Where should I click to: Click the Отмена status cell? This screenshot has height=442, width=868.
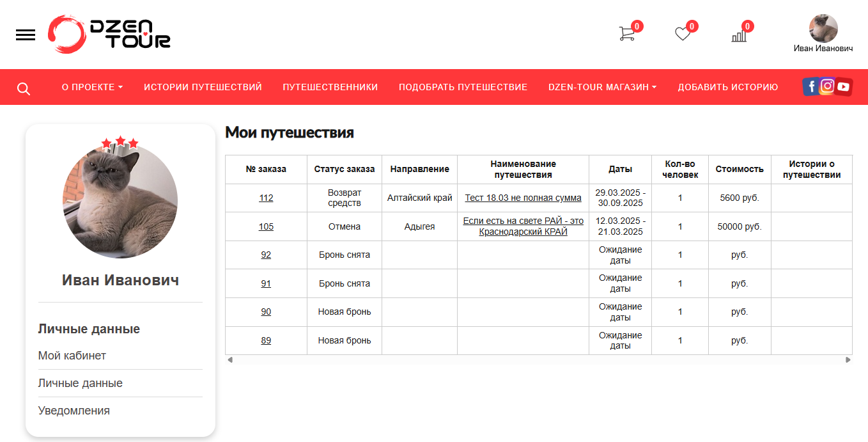345,226
